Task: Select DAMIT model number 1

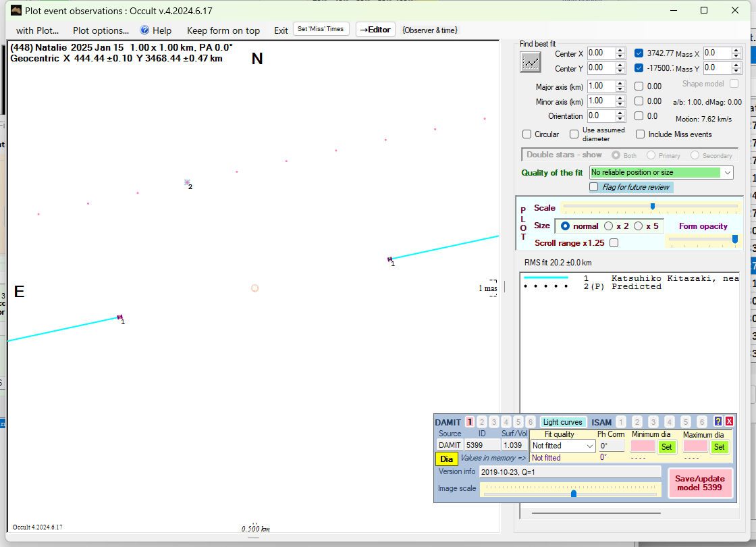Action: (x=470, y=422)
